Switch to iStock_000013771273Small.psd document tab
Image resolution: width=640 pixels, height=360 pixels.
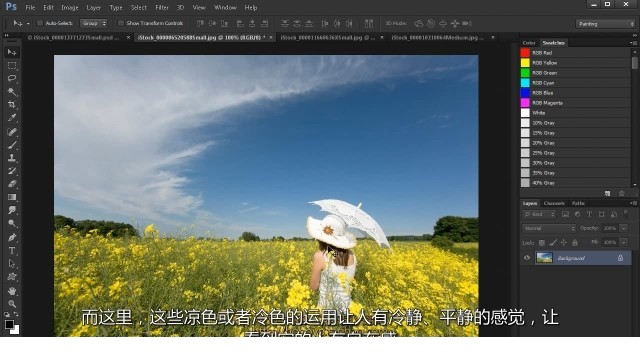point(73,38)
